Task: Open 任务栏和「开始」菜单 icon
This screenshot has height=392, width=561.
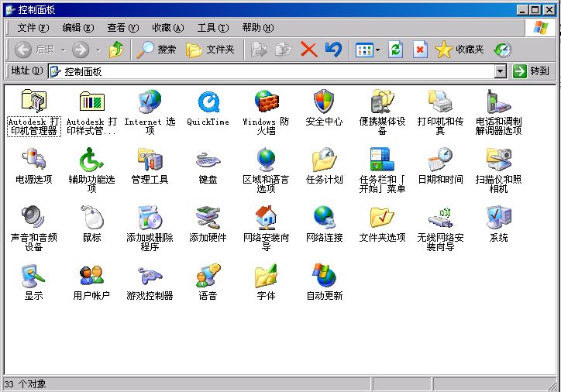Action: click(382, 159)
